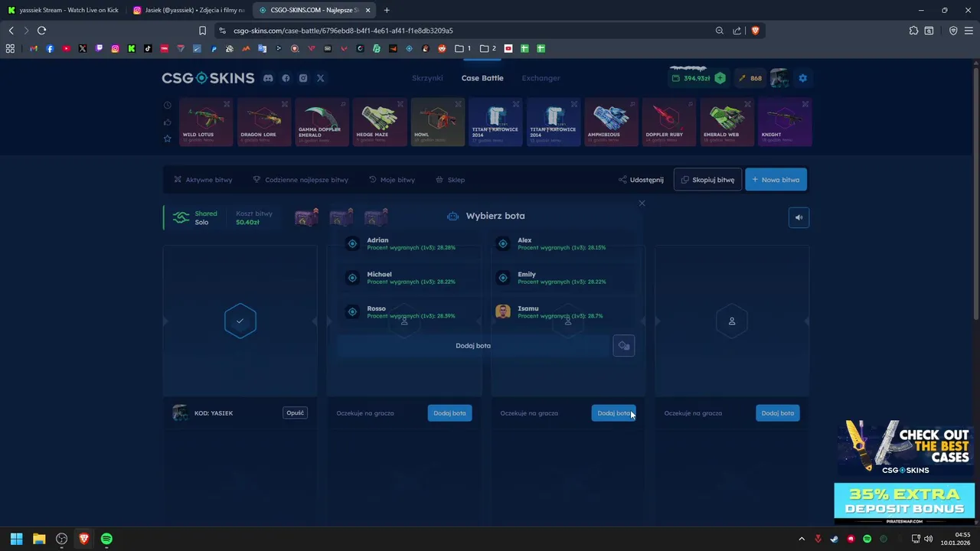The image size is (980, 551).
Task: Add bot to third player slot
Action: 613,413
